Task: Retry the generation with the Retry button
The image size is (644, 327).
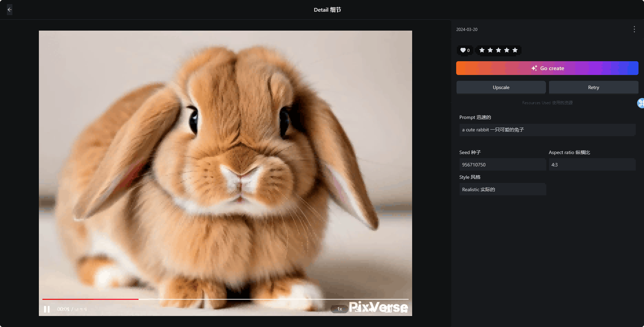Action: point(593,87)
